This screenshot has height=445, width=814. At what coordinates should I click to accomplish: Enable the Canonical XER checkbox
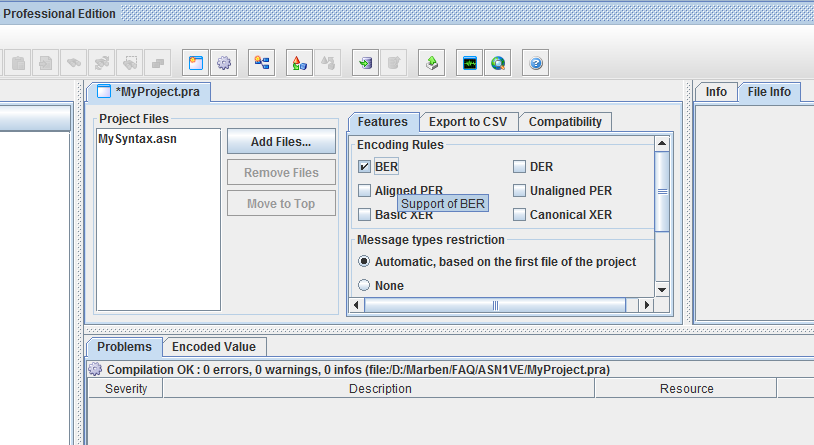[519, 214]
